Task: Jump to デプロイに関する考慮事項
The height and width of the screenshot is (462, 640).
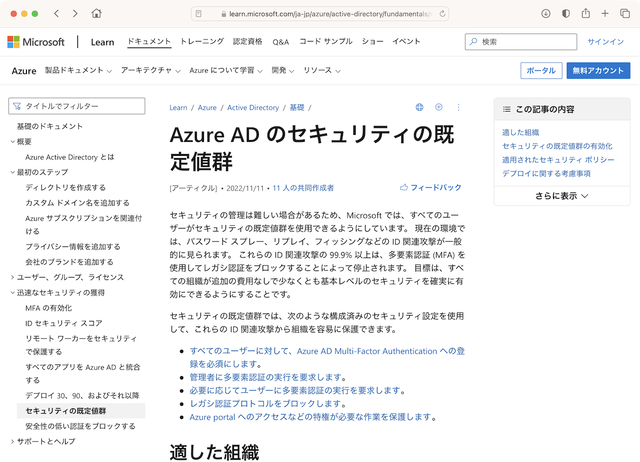Action: click(x=546, y=173)
